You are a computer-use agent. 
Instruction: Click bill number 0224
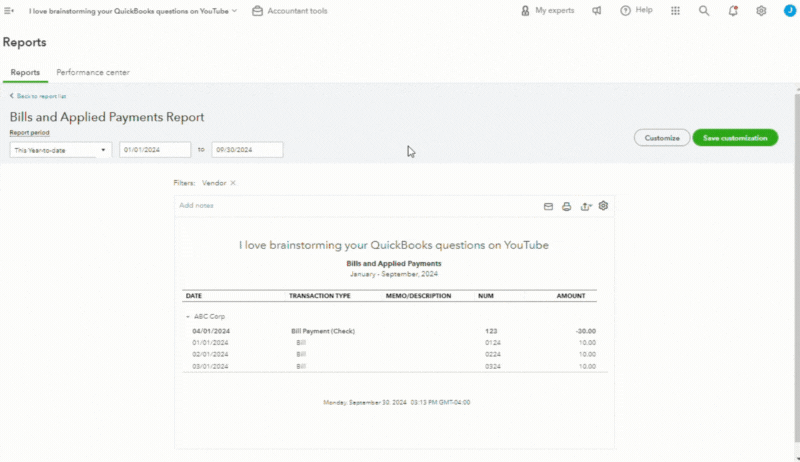[493, 354]
